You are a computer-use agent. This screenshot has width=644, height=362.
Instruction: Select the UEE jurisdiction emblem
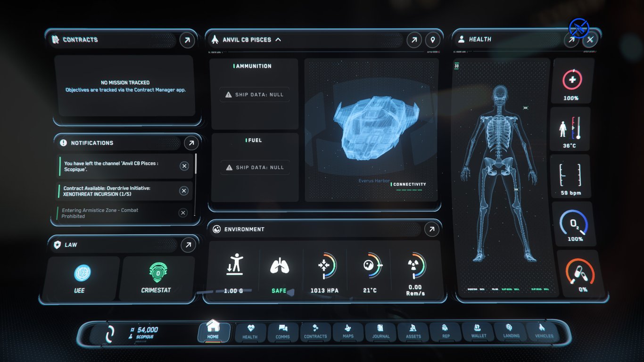83,273
